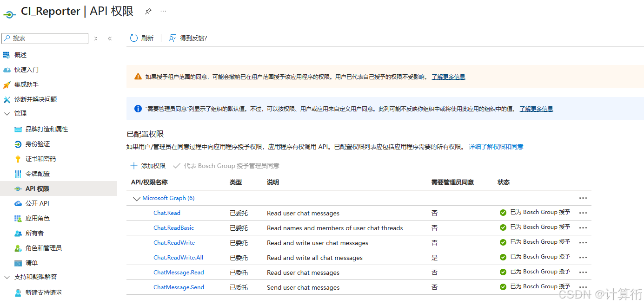The height and width of the screenshot is (305, 644).
Task: Open the Chat.ReadWrite.All permission link
Action: (x=178, y=258)
